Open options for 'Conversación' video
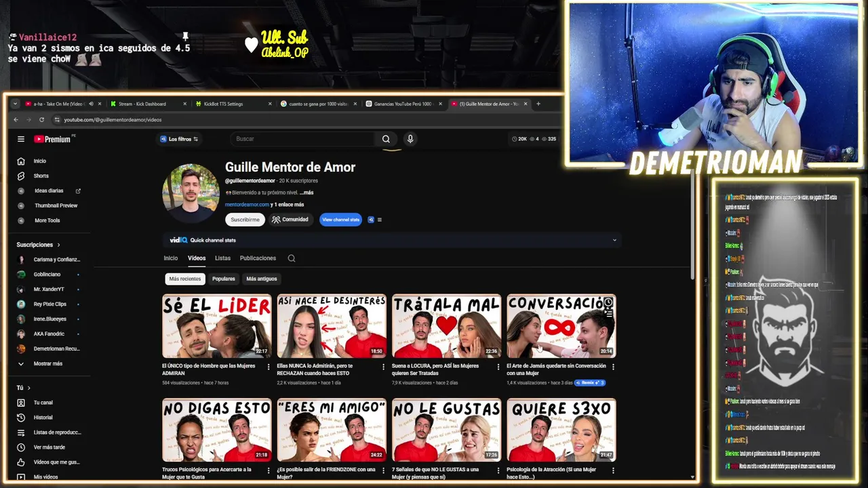Image resolution: width=868 pixels, height=488 pixels. [613, 367]
